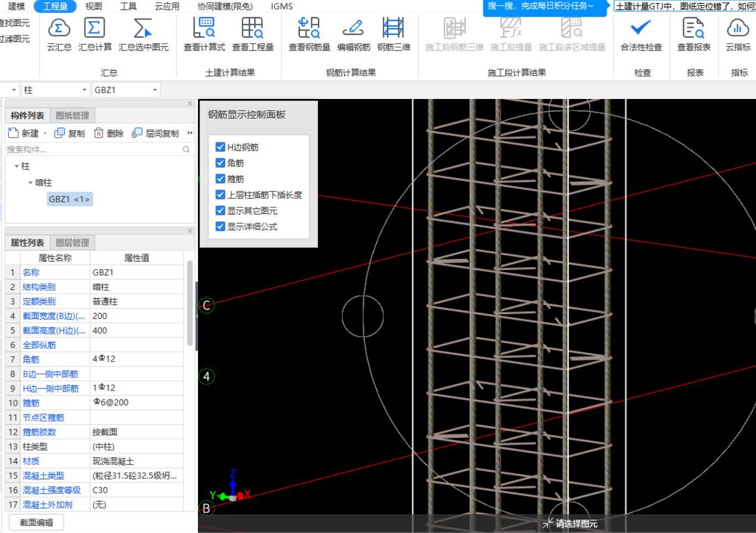Open the 建模 ribbon tab

click(x=17, y=6)
